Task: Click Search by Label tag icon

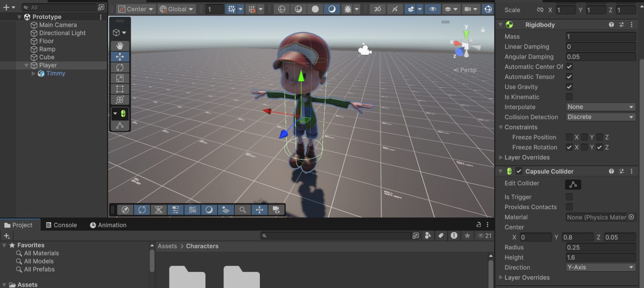Action: [x=441, y=236]
